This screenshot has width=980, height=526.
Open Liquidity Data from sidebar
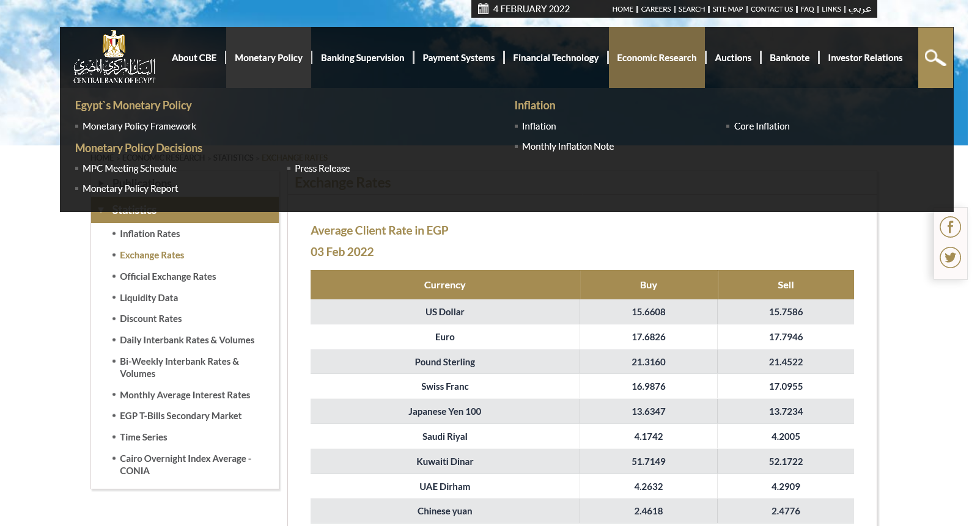149,298
